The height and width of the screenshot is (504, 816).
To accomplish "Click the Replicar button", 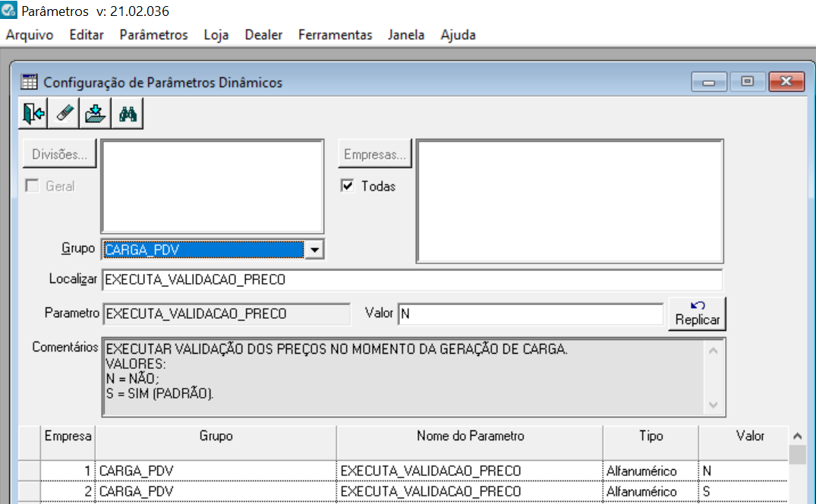I will pyautogui.click(x=698, y=313).
